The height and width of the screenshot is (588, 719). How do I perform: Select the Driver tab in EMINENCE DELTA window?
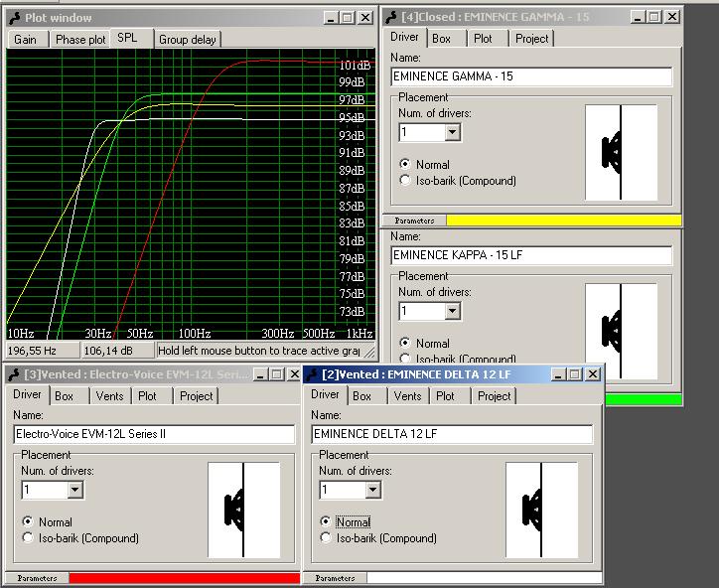(x=325, y=394)
